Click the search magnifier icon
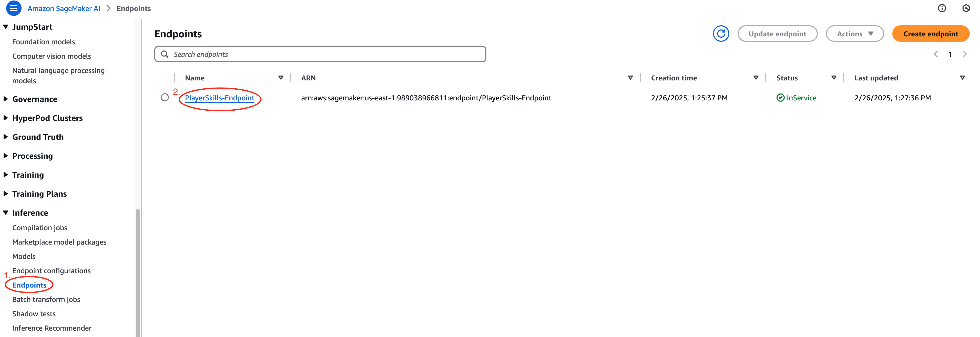 [165, 54]
